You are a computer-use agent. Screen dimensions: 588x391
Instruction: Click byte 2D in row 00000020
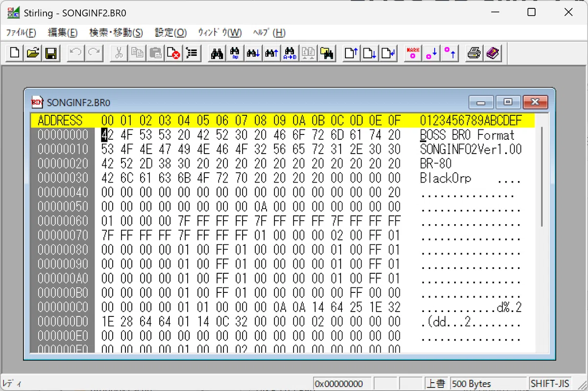tap(146, 163)
